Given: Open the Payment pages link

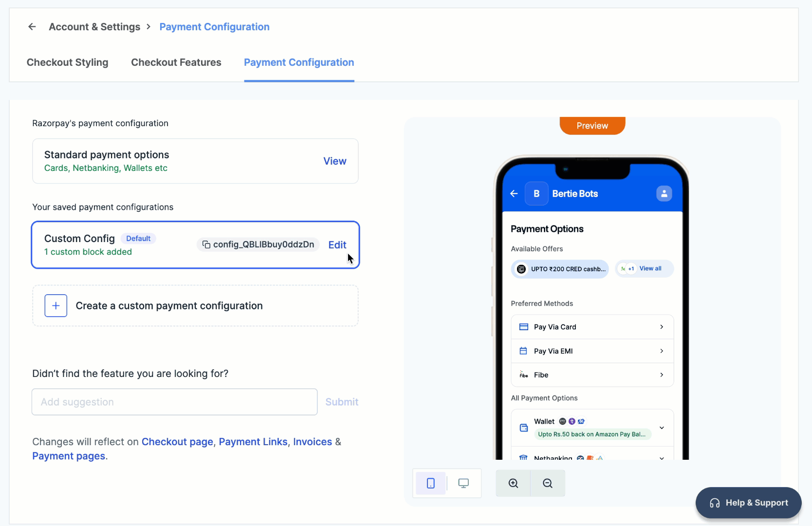Looking at the screenshot, I should [69, 456].
